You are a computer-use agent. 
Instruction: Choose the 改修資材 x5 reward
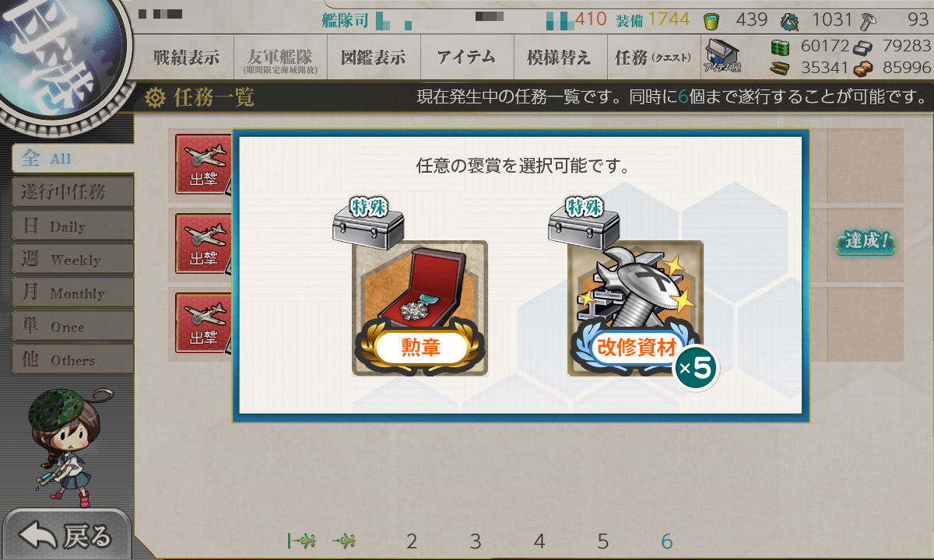[x=636, y=309]
